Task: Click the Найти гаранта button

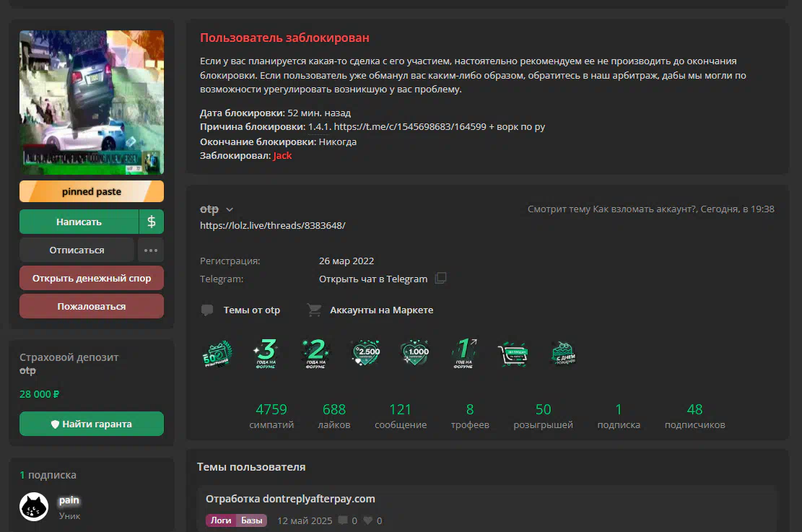Action: (92, 424)
